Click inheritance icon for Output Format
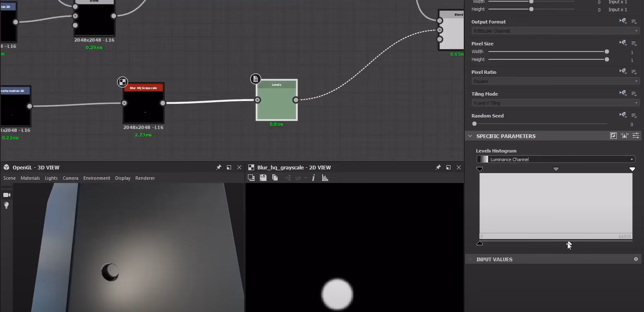Viewport: 644px width, 312px height. coord(623,21)
